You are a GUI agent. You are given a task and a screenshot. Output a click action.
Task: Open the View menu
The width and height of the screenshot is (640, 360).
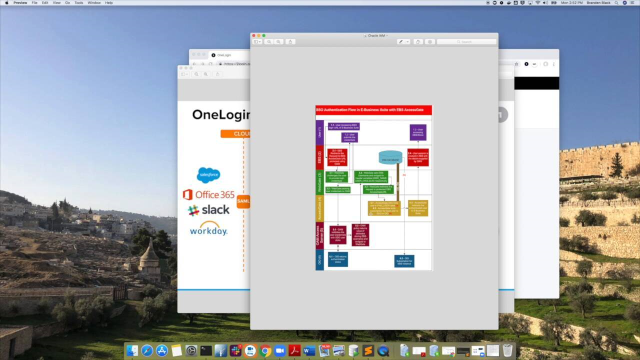coord(57,2)
